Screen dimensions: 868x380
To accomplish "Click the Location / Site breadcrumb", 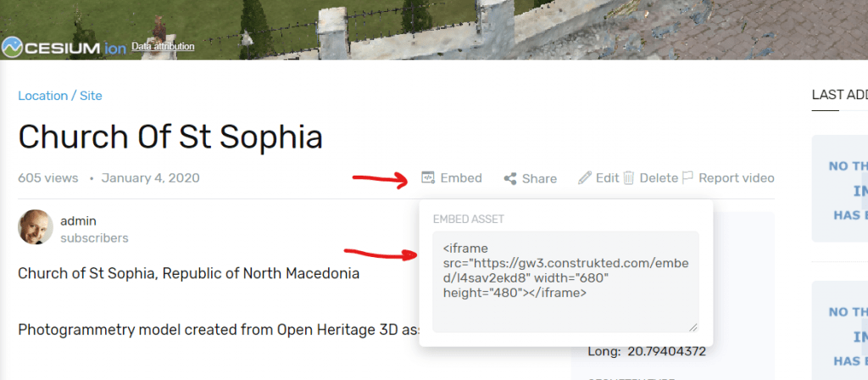I will click(60, 96).
